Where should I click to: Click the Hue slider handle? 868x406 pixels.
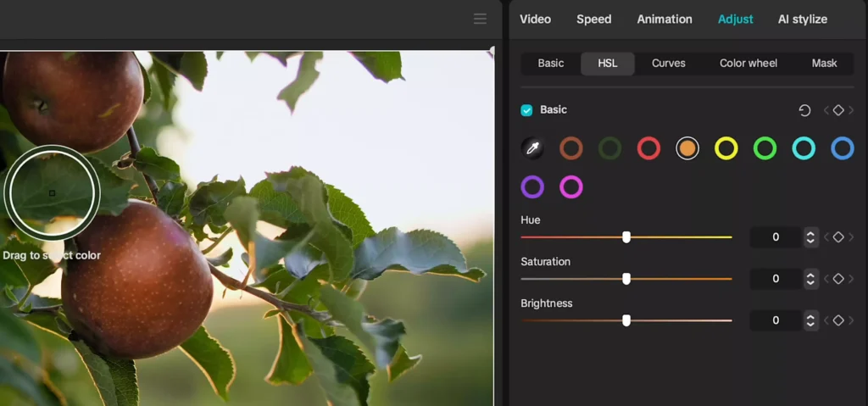626,237
